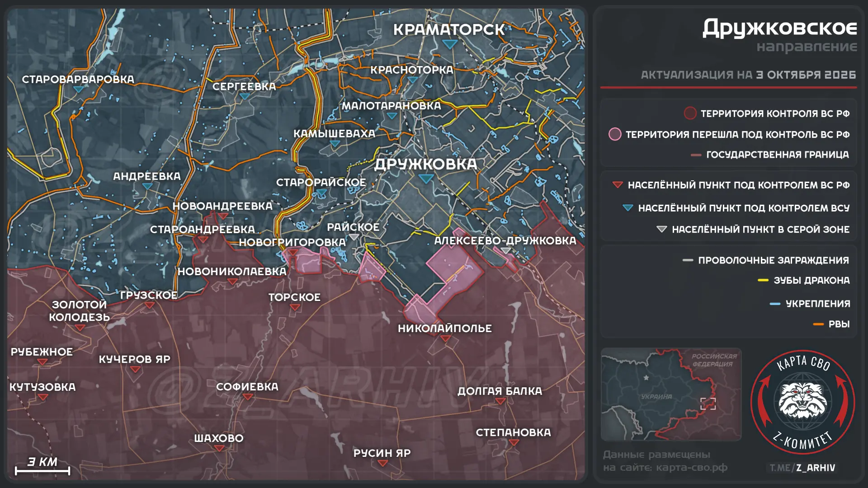Click the blue marker under Краматорск
Screen dimensions: 868x488
click(450, 44)
